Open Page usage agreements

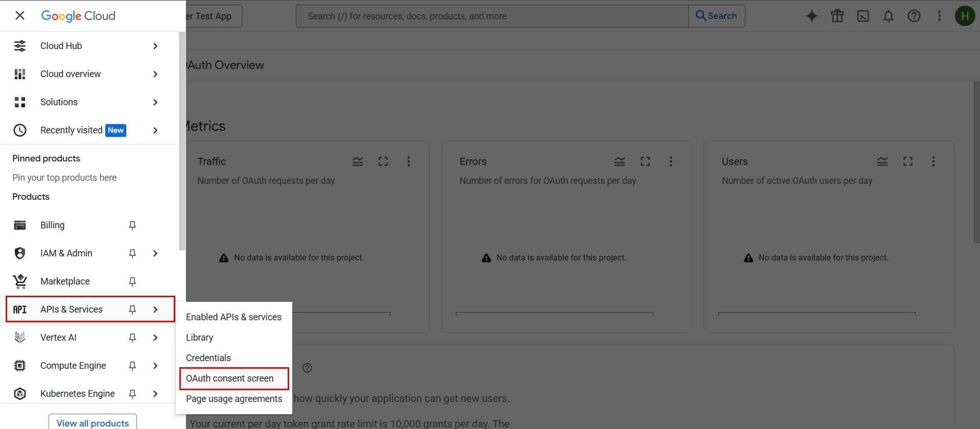[234, 399]
